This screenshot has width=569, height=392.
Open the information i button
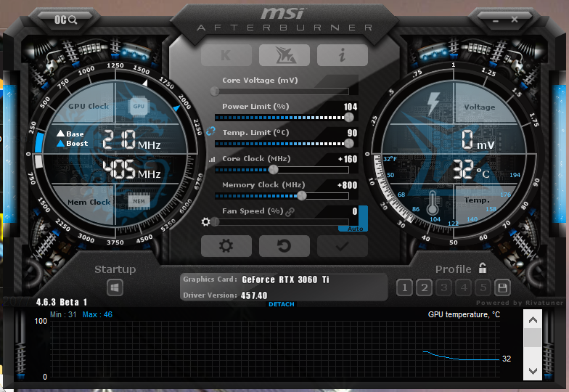343,55
